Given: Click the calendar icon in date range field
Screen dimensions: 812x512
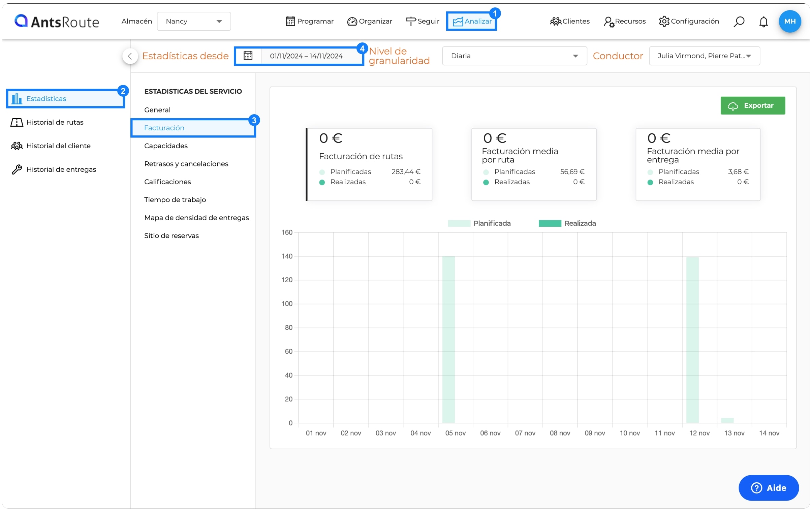Looking at the screenshot, I should (248, 56).
